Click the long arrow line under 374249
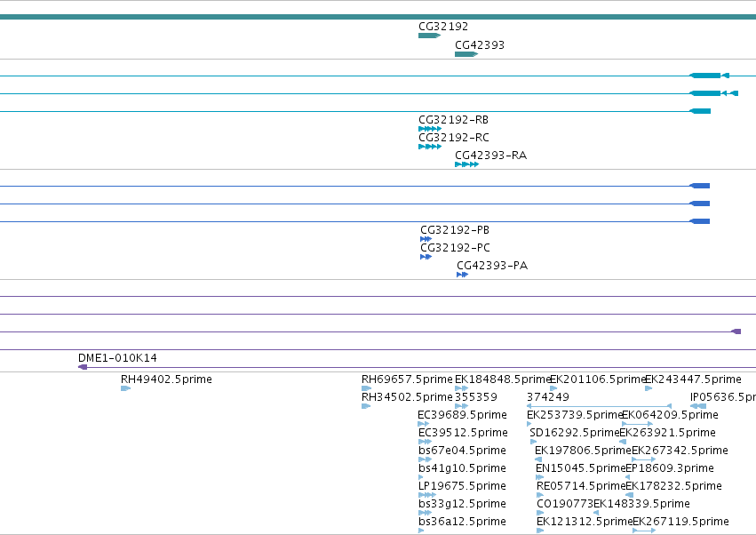Viewport: 756px width, 535px height. [x=600, y=406]
